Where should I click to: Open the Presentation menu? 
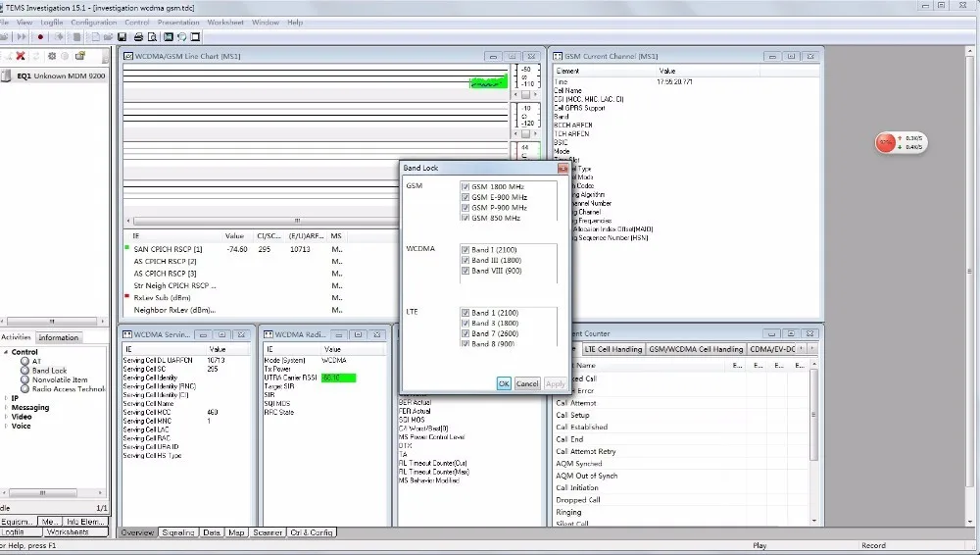(x=178, y=22)
